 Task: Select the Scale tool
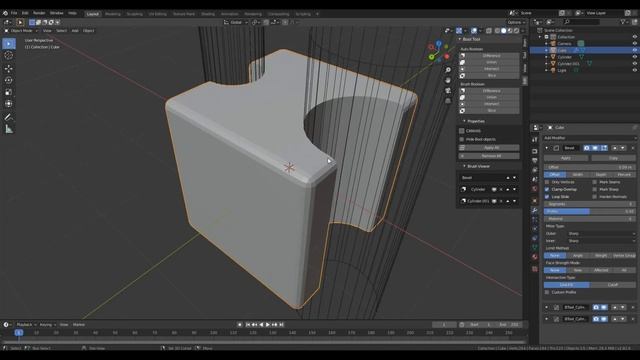coord(9,92)
